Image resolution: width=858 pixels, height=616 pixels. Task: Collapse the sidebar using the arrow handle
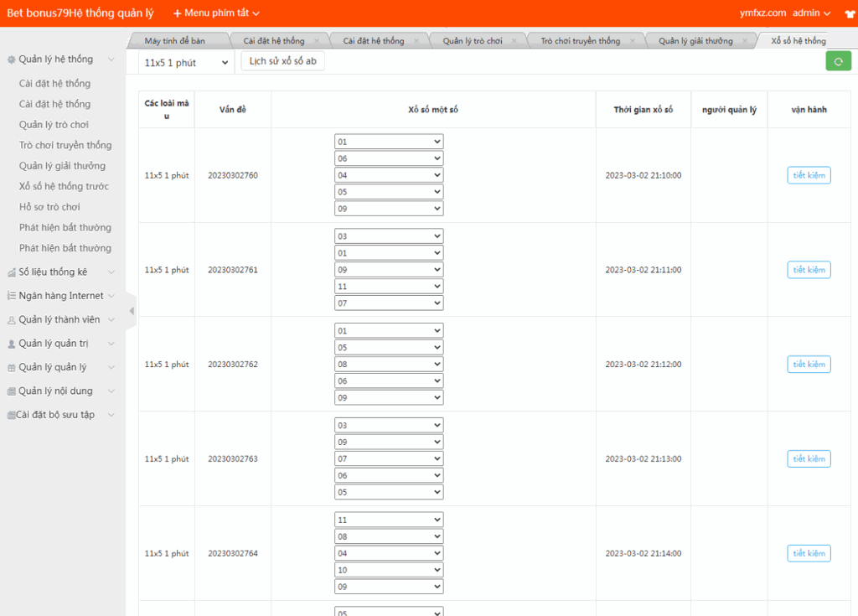(131, 311)
